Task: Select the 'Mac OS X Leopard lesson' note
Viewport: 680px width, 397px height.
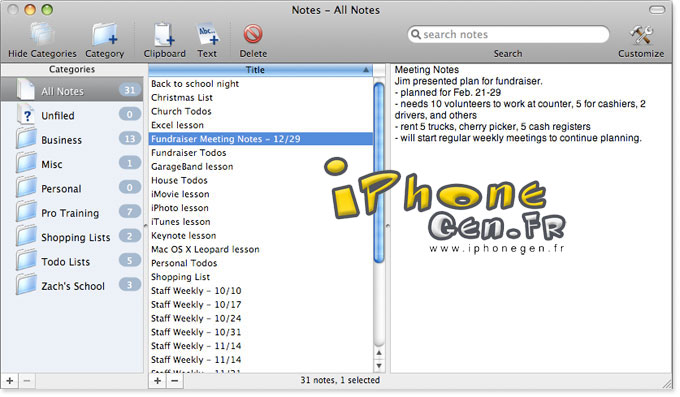Action: [260, 249]
